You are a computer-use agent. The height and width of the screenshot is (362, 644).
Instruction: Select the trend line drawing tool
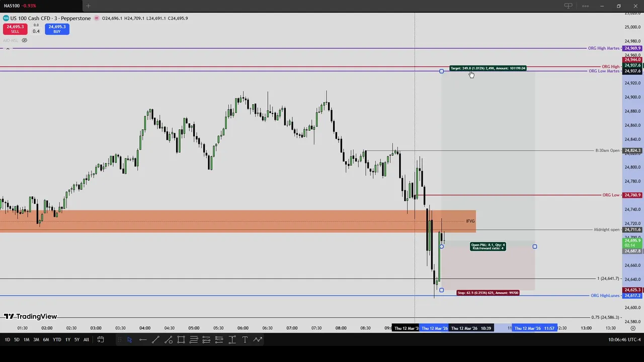[x=155, y=340]
